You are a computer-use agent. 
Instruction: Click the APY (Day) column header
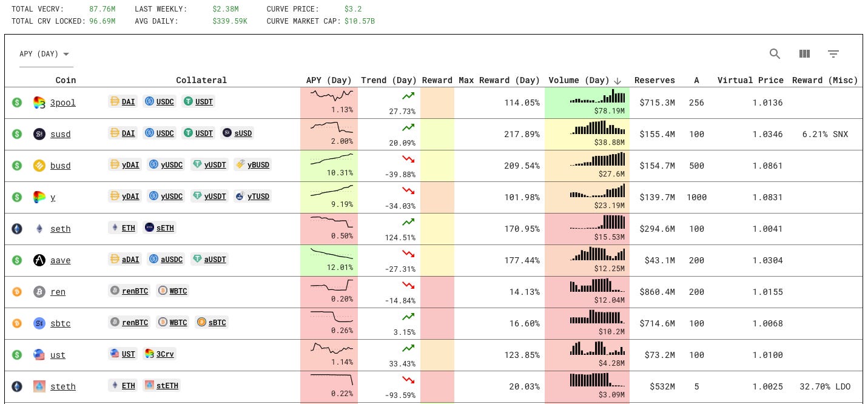[329, 80]
